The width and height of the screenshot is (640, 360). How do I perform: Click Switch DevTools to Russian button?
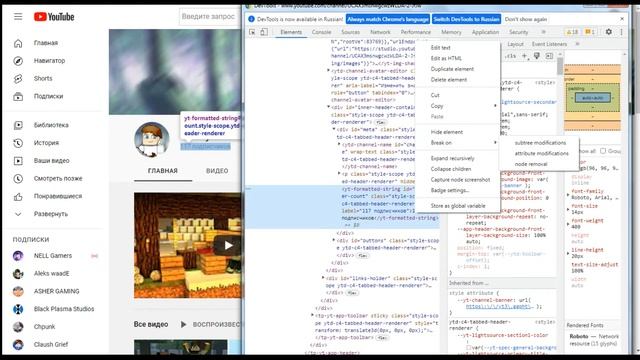tap(466, 19)
